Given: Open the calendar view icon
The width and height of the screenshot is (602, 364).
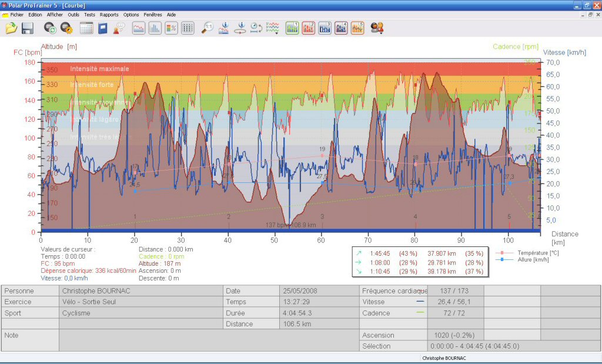Looking at the screenshot, I should (86, 28).
